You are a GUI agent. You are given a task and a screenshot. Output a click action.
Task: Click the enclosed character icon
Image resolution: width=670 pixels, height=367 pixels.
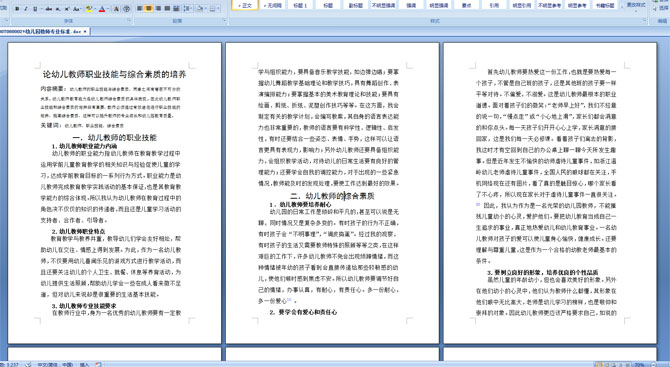[x=126, y=9]
